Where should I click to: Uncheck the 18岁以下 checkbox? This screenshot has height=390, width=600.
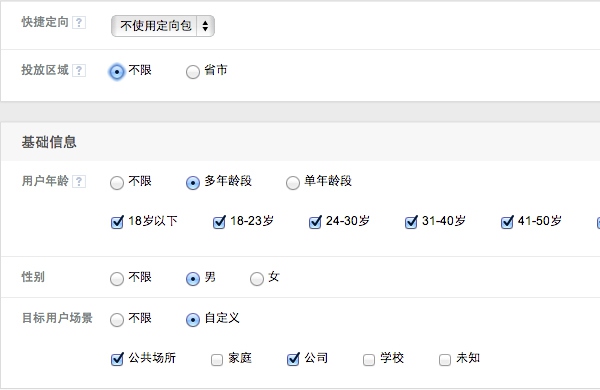117,222
